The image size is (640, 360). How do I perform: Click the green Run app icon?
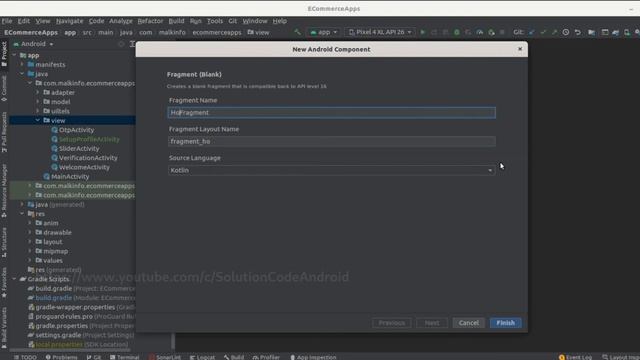(422, 32)
